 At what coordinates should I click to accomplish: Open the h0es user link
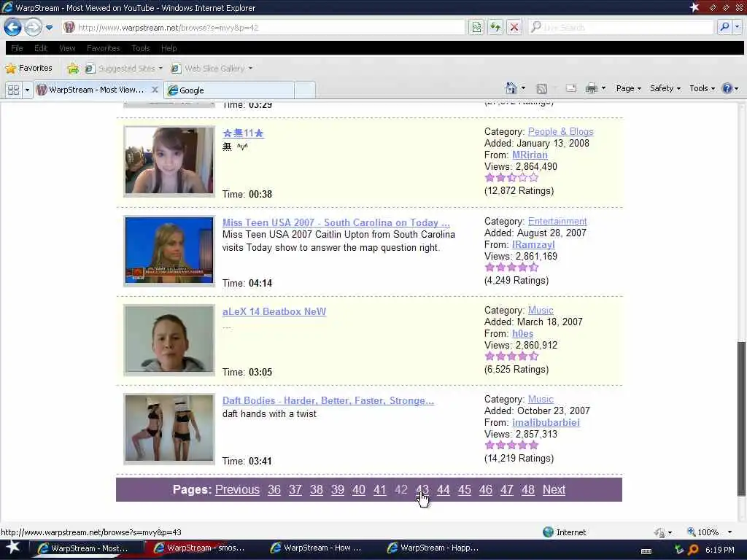coord(522,334)
